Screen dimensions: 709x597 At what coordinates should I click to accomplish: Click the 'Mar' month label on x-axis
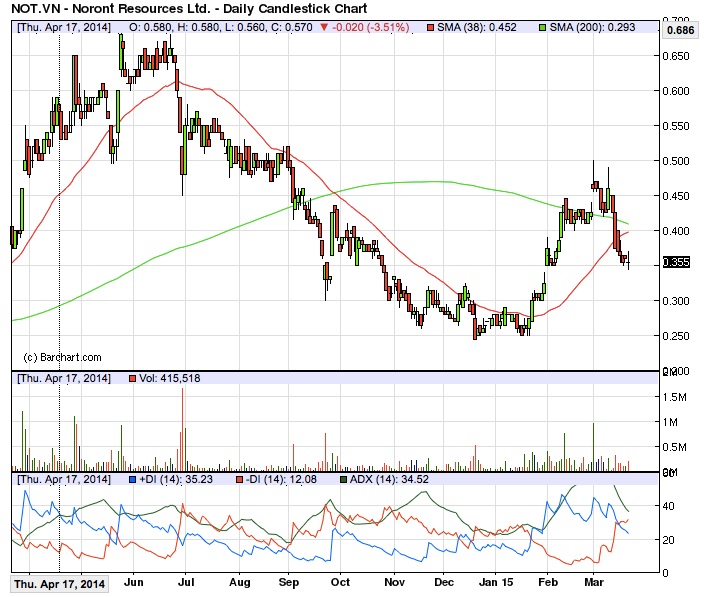pyautogui.click(x=594, y=582)
